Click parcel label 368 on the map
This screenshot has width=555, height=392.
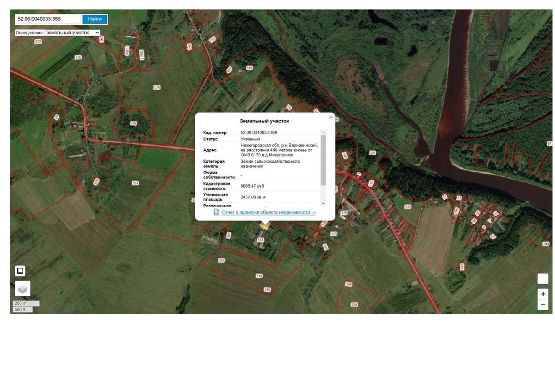[x=260, y=240]
